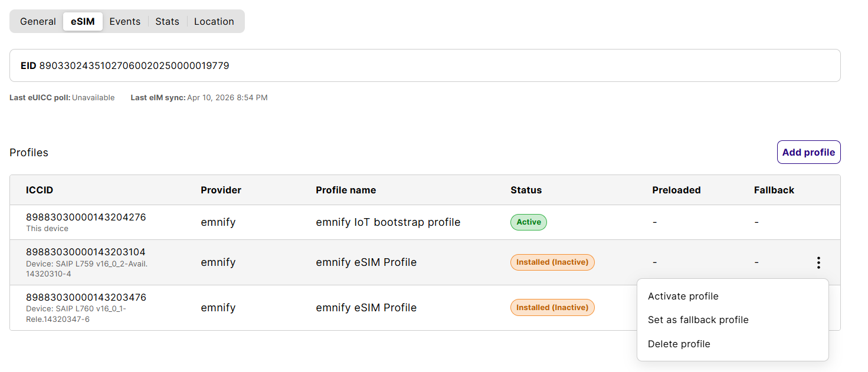This screenshot has height=372, width=868.
Task: Click the three-dot menu icon on second profile row
Action: (x=818, y=263)
